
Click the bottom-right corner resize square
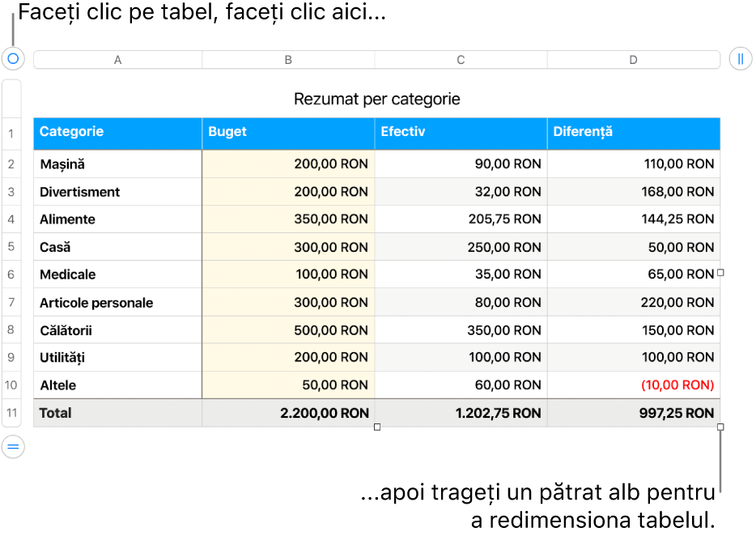point(720,427)
